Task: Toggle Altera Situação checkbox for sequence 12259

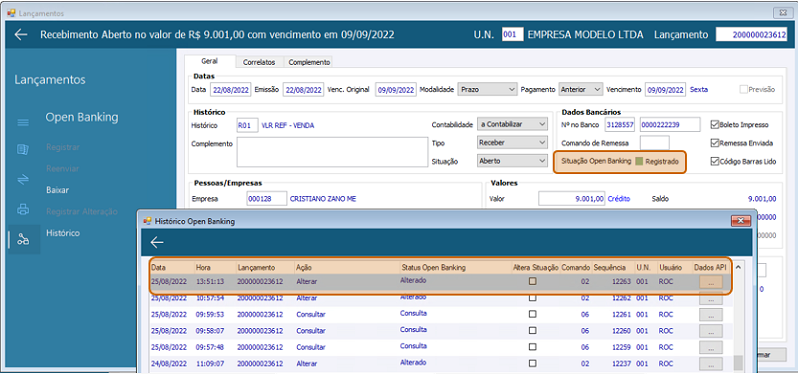Action: 532,347
